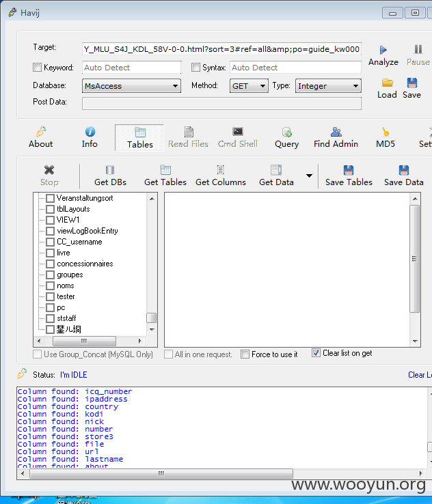The image size is (432, 504).
Task: Open the Find Admin section
Action: click(x=336, y=137)
